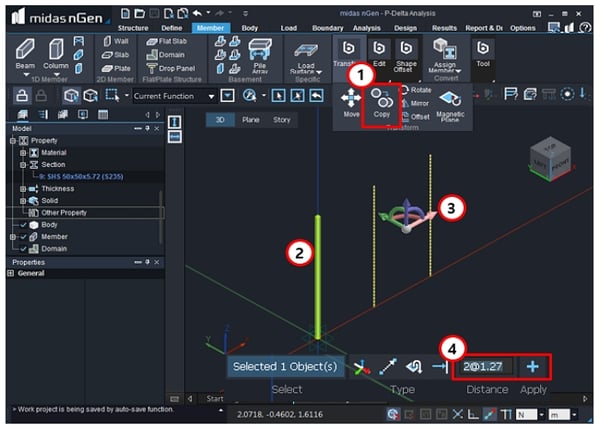600x428 pixels.
Task: Switch to the Plane view tab
Action: click(x=251, y=120)
